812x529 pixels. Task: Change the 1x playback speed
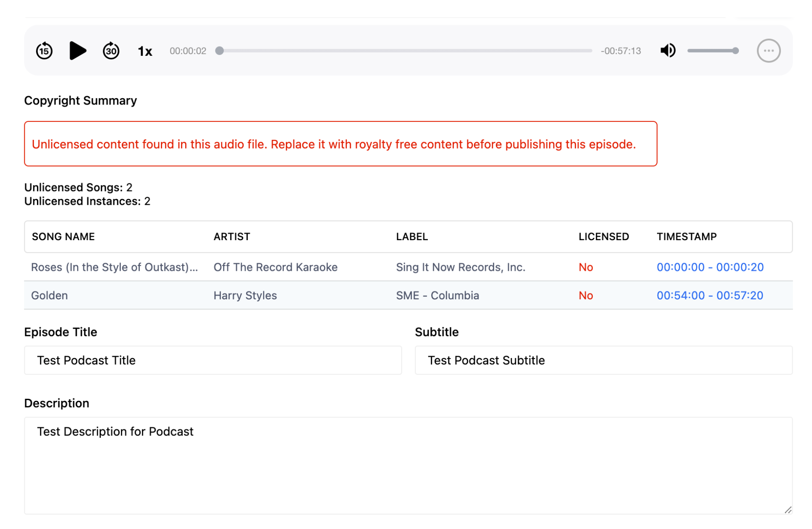145,51
